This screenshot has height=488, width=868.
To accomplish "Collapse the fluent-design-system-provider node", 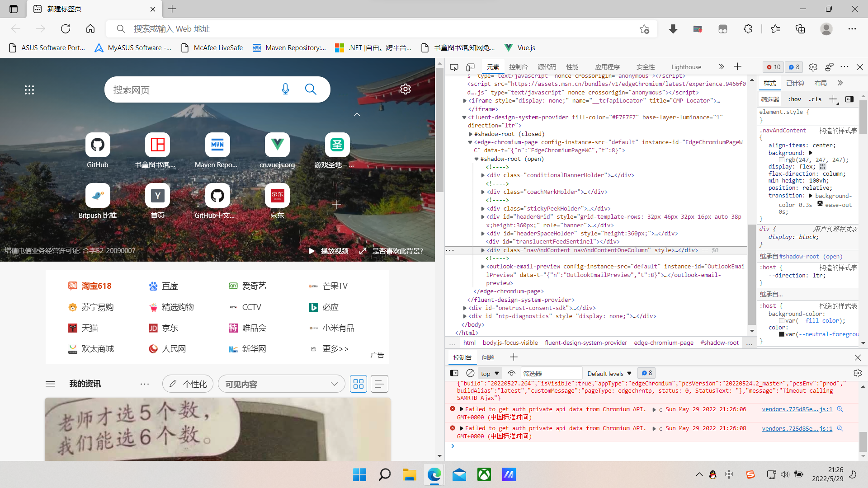I will pyautogui.click(x=464, y=117).
